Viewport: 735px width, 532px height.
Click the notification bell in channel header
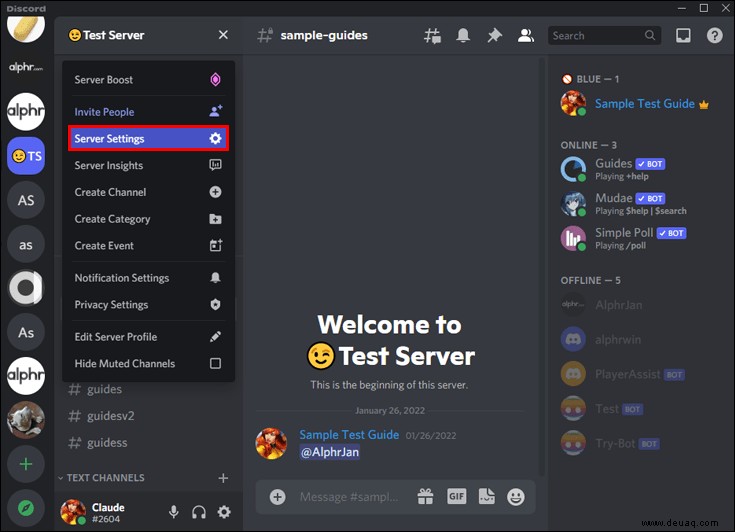coord(463,35)
